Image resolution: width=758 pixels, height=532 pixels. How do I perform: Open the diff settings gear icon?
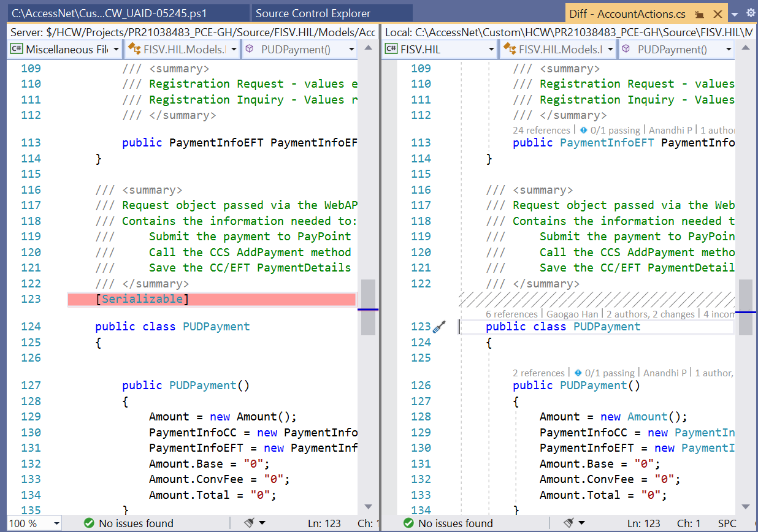coord(751,13)
